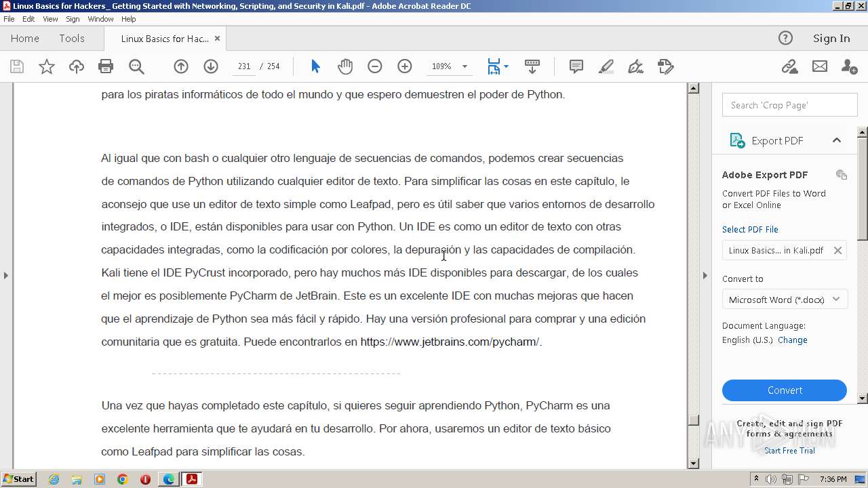
Task: Open the Convert to Microsoft Word dropdown
Action: click(x=785, y=299)
